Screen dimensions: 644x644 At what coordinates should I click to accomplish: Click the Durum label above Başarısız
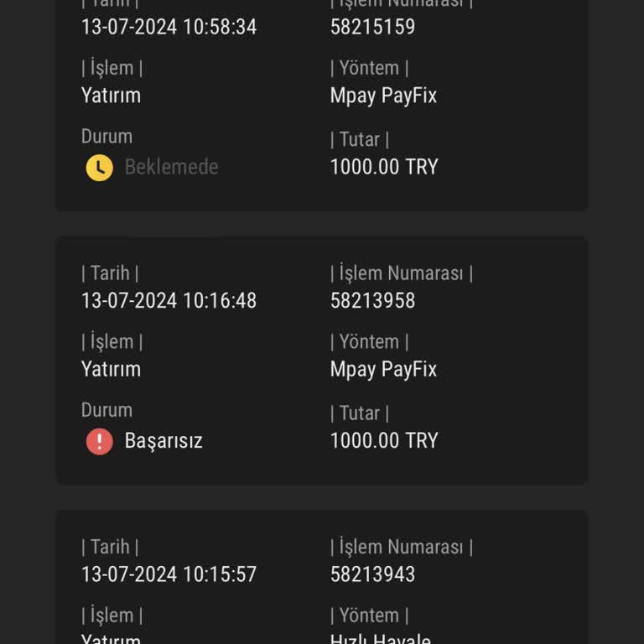(x=106, y=410)
